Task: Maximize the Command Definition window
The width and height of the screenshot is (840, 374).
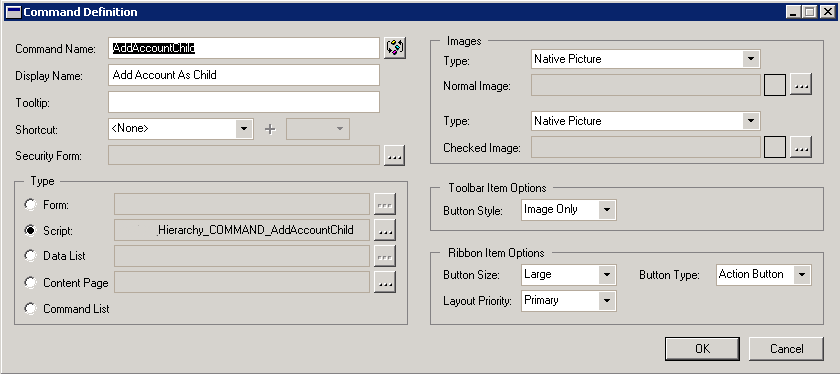Action: coord(809,12)
